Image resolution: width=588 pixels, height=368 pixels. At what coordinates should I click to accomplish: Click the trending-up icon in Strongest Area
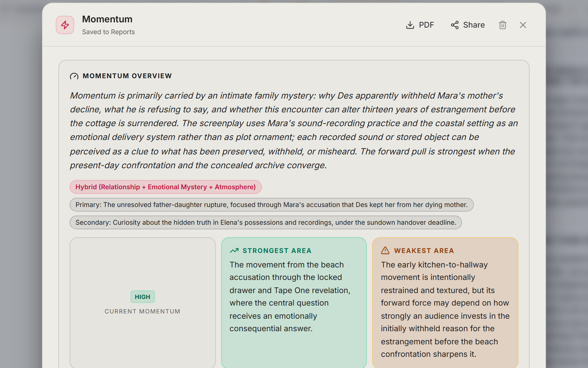coord(234,251)
